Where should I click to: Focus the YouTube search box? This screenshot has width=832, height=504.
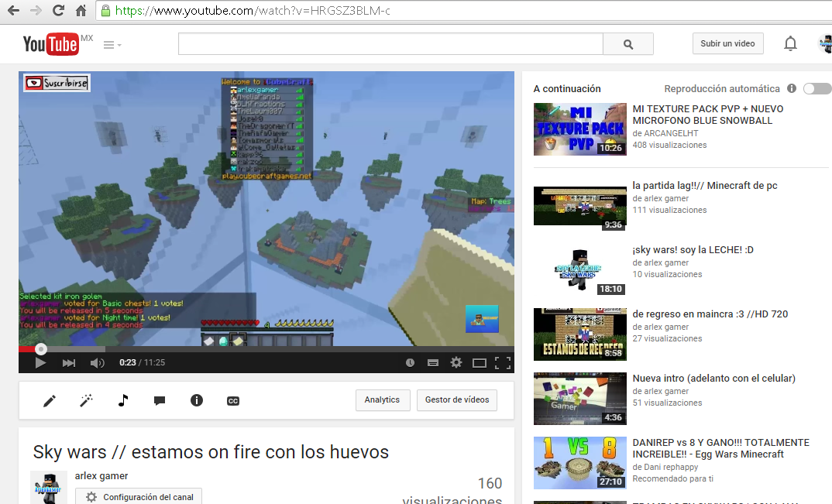(x=390, y=44)
